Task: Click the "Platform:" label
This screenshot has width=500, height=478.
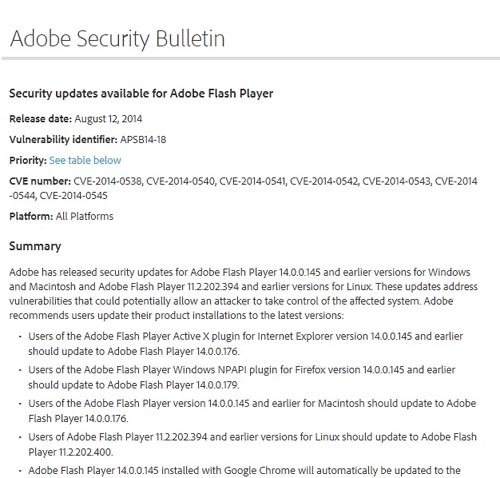Action: tap(31, 216)
